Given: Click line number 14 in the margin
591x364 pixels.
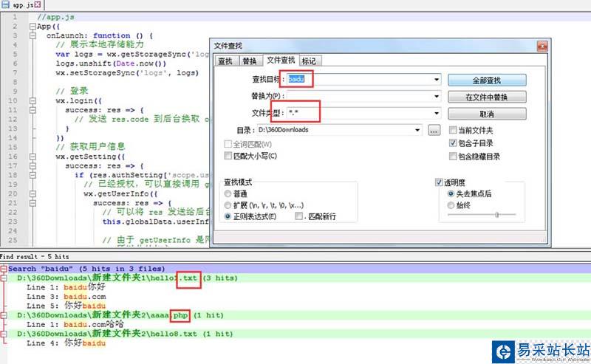Looking at the screenshot, I should point(13,137).
